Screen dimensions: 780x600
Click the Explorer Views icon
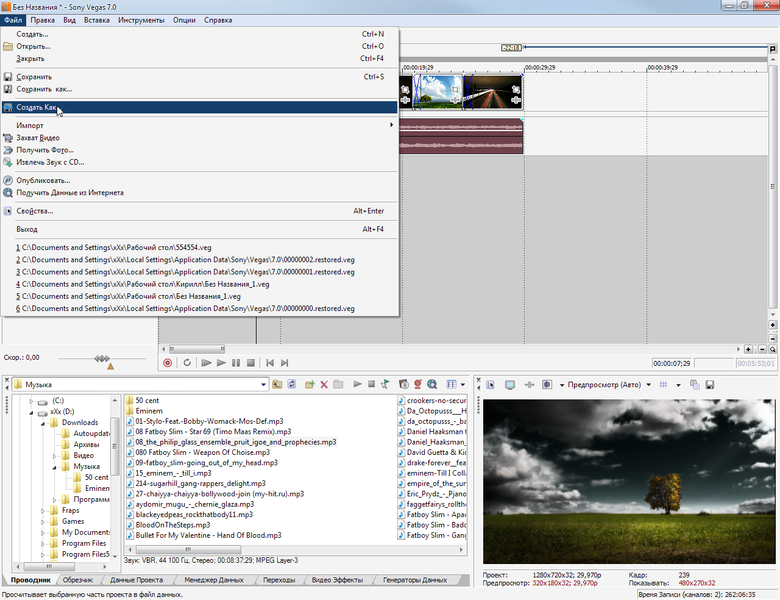click(451, 384)
